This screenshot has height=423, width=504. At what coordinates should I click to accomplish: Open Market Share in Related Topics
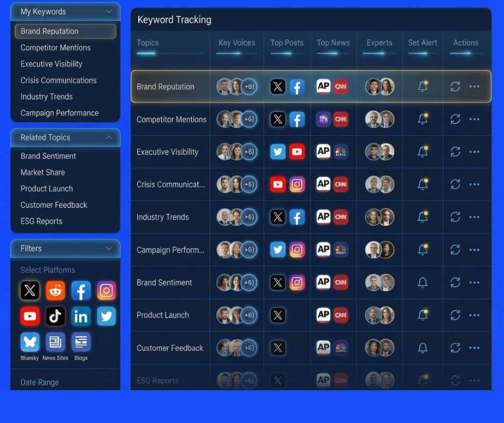42,172
